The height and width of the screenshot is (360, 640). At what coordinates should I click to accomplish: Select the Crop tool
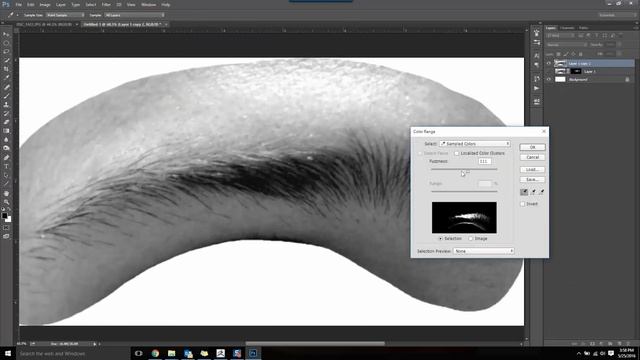tap(6, 69)
